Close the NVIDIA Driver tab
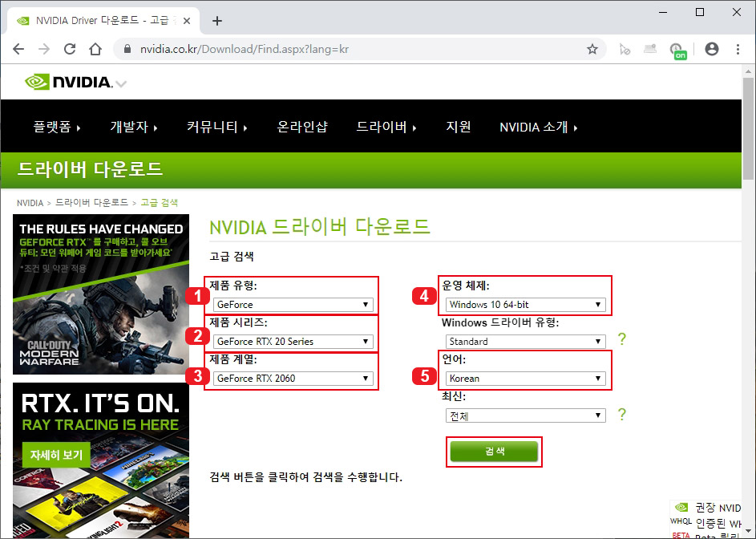The width and height of the screenshot is (756, 539). (x=187, y=21)
